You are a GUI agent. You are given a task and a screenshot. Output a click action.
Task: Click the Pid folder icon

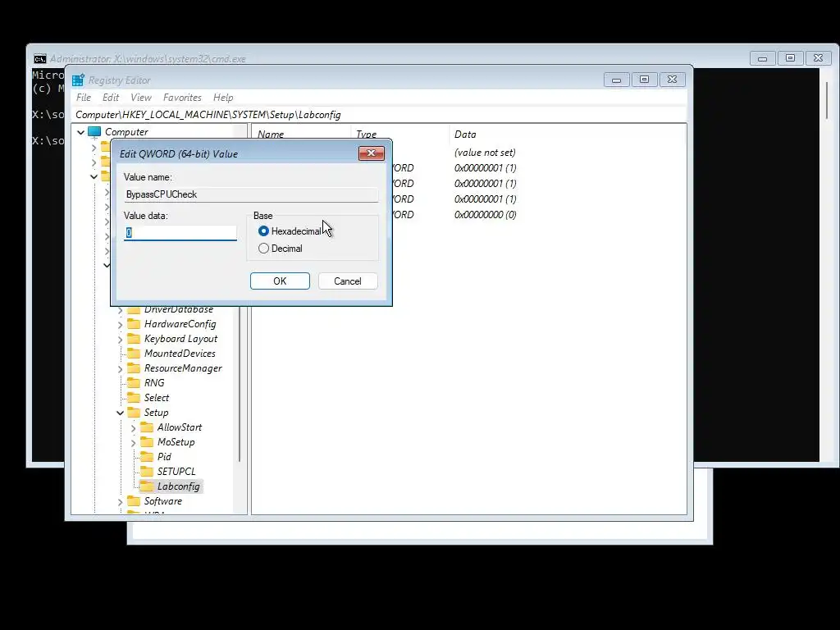[x=147, y=456]
